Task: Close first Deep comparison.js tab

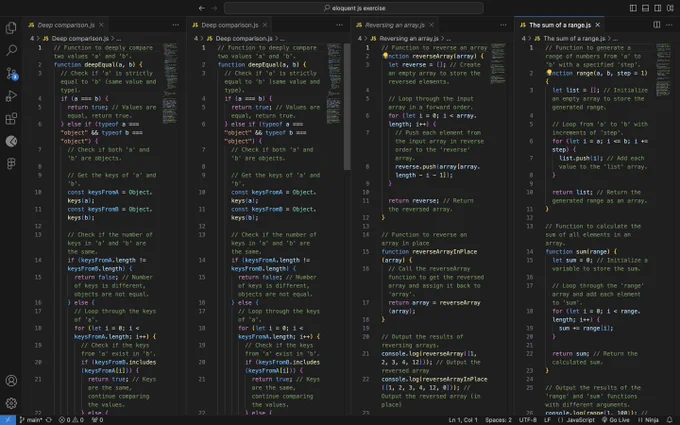Action: (101, 25)
